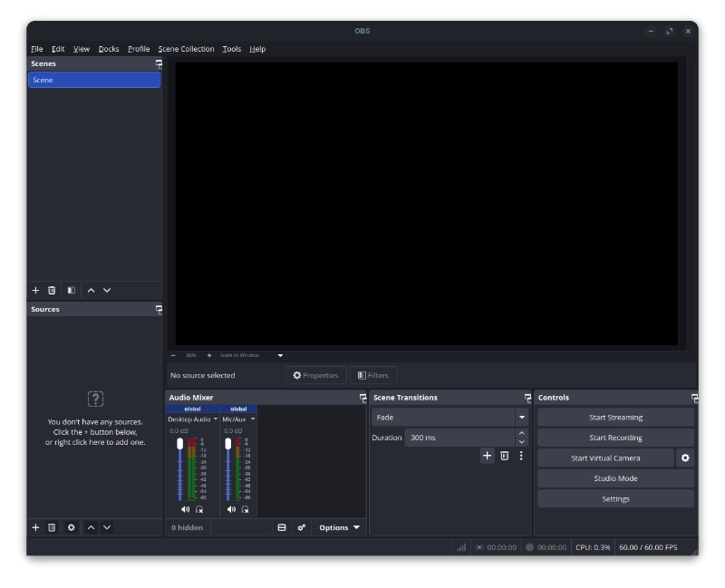Image resolution: width=725 pixels, height=588 pixels.
Task: Zoom in preview with plus icon
Action: [209, 355]
